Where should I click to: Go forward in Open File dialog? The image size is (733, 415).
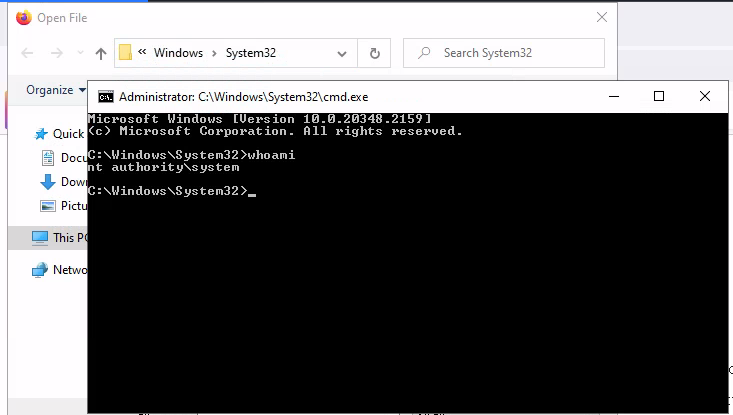tap(57, 53)
